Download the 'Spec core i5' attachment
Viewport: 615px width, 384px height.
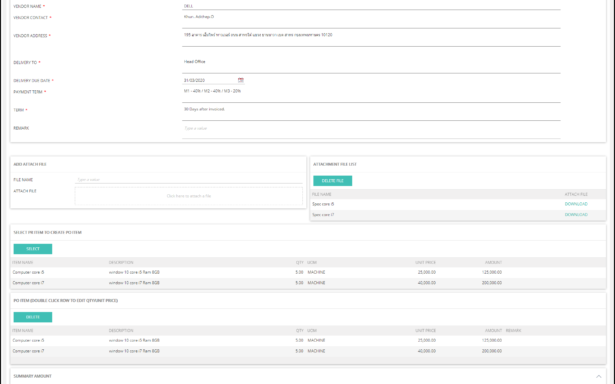point(576,204)
